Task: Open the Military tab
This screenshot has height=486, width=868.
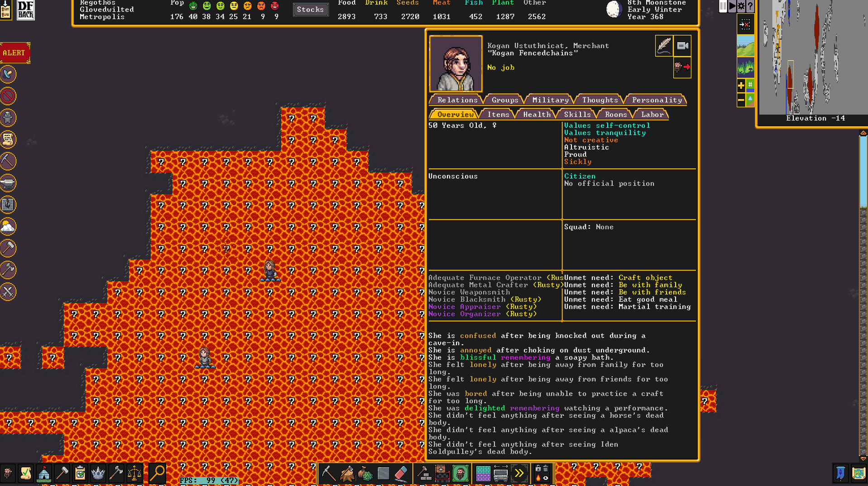Action: click(550, 100)
